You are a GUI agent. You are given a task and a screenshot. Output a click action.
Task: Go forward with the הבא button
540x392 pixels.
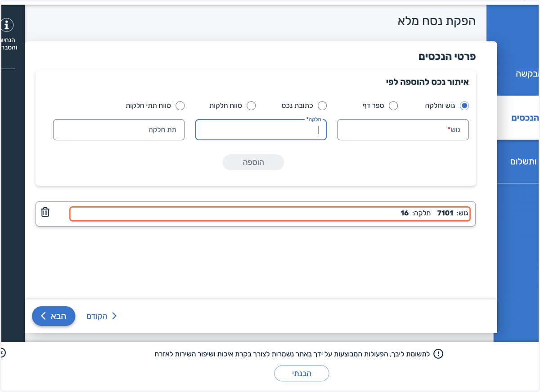coord(54,316)
